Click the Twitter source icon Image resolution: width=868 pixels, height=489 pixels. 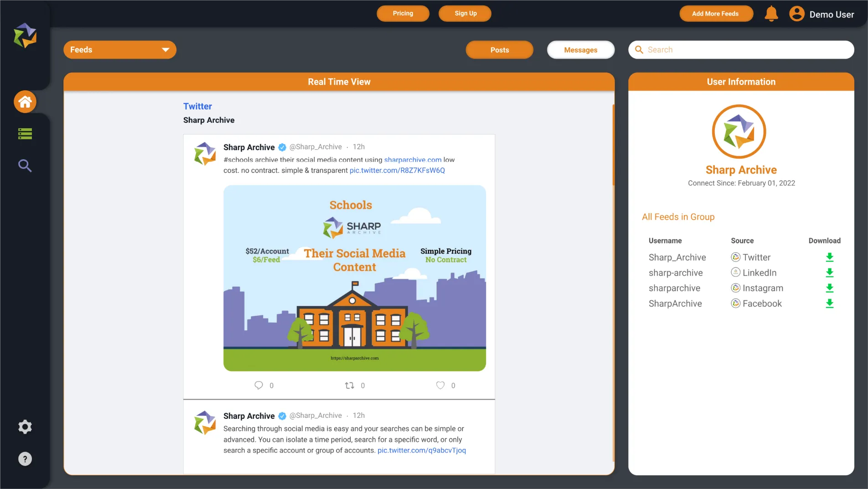[x=736, y=257]
